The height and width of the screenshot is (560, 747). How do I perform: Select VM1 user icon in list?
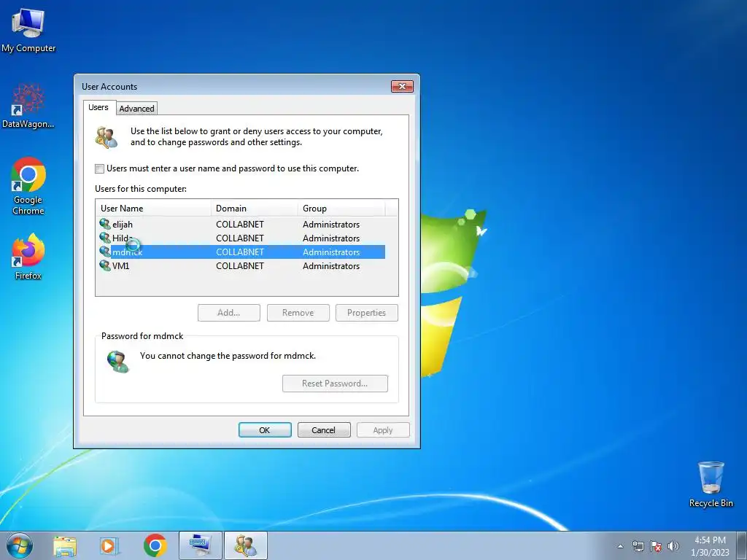coord(105,265)
